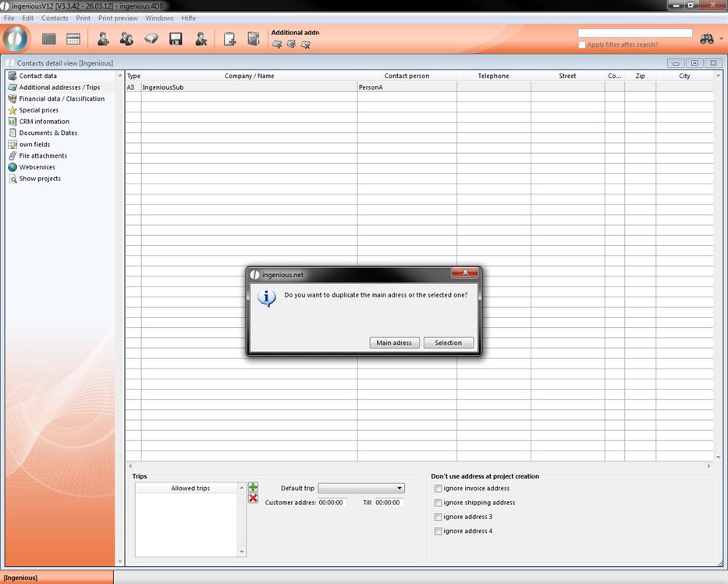
Task: Enable ignore invoice address checkbox
Action: coord(439,489)
